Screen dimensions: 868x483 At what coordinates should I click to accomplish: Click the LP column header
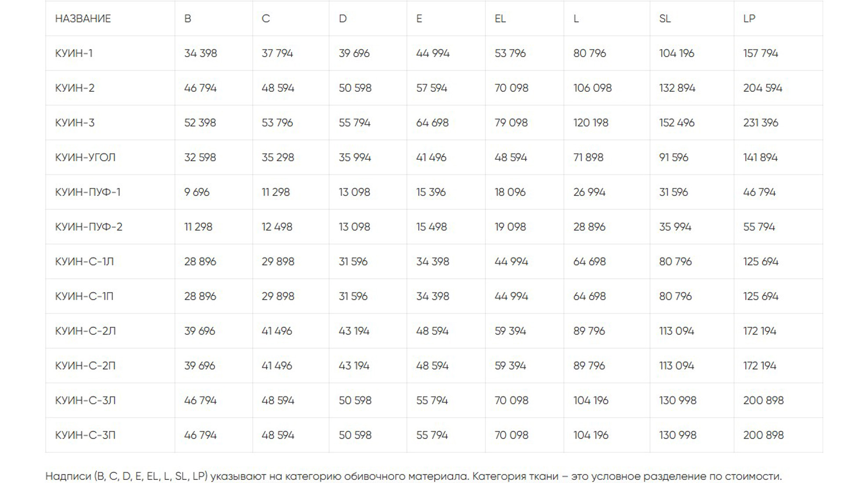pos(749,19)
